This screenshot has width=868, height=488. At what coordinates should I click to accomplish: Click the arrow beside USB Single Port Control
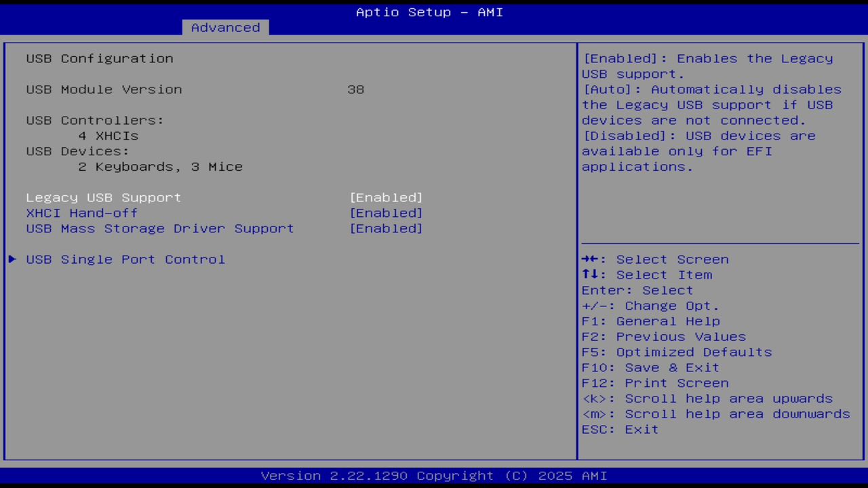pos(12,259)
